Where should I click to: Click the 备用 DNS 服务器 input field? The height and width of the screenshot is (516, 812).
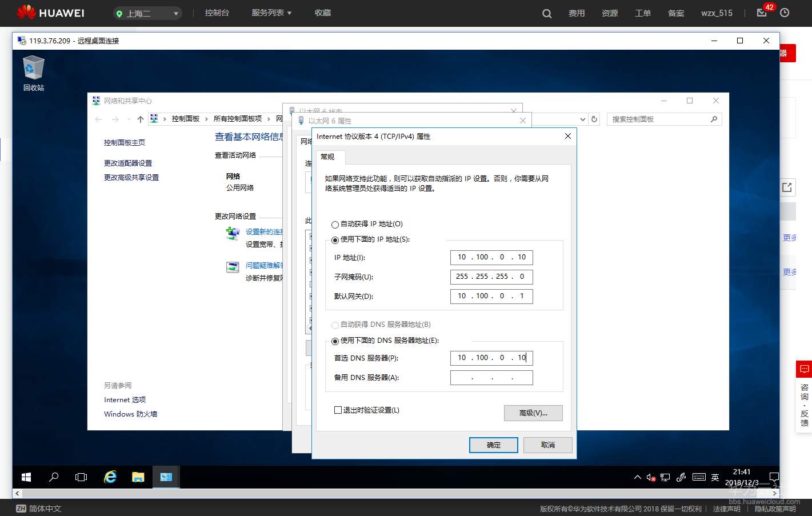coord(491,377)
